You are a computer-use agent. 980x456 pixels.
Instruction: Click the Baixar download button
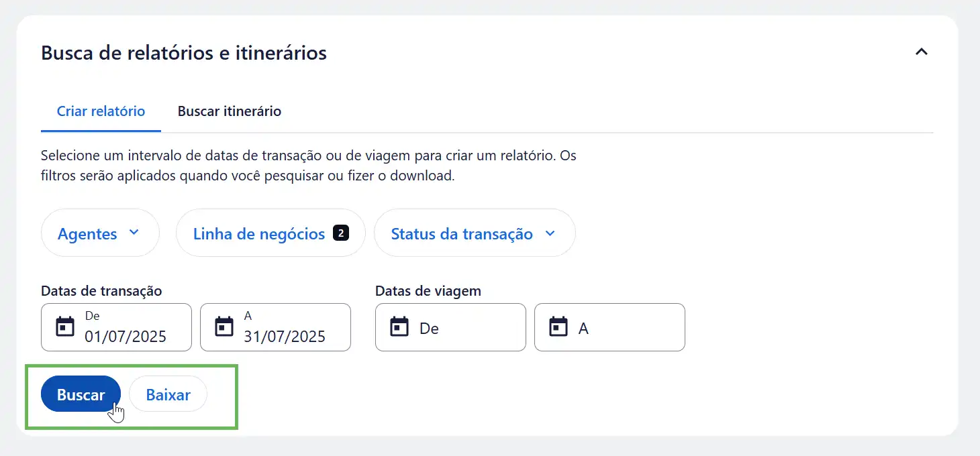coord(168,395)
